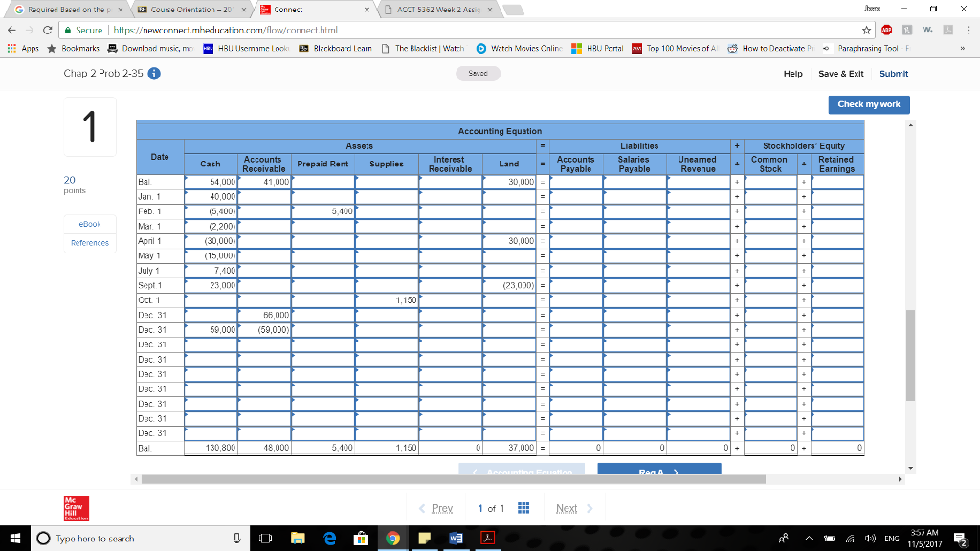Close the Connect browser tab

[x=367, y=10]
